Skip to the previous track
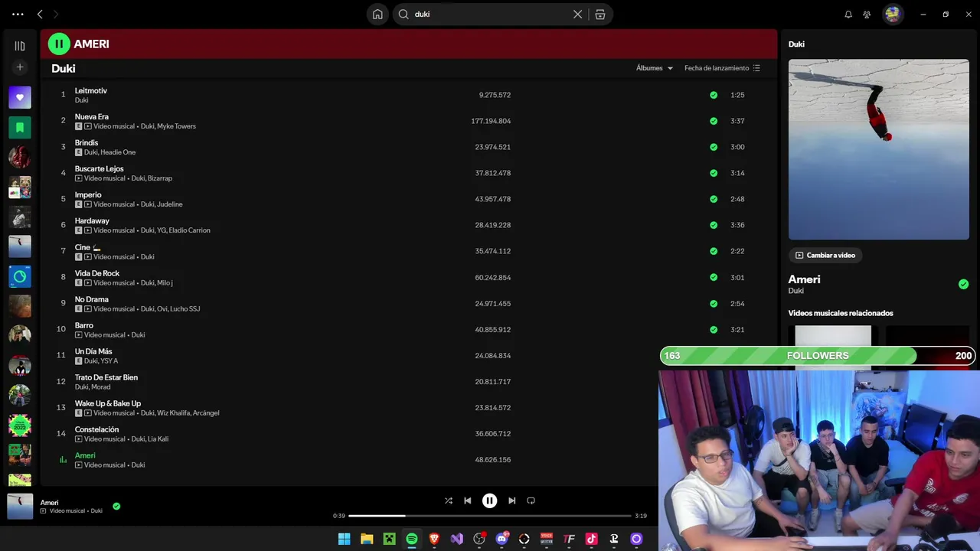 (x=468, y=500)
